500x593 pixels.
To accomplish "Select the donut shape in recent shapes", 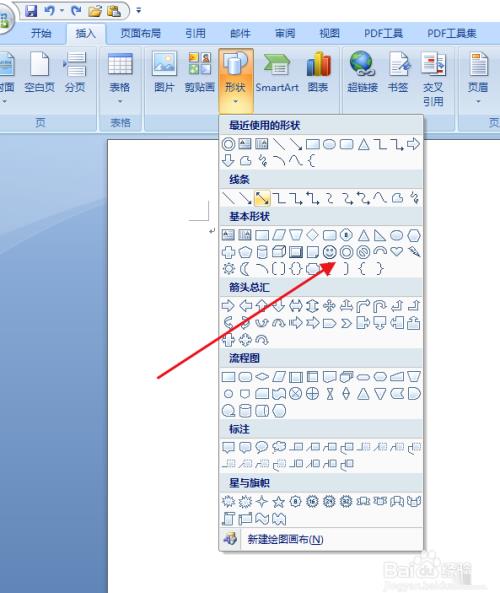I will pyautogui.click(x=228, y=144).
